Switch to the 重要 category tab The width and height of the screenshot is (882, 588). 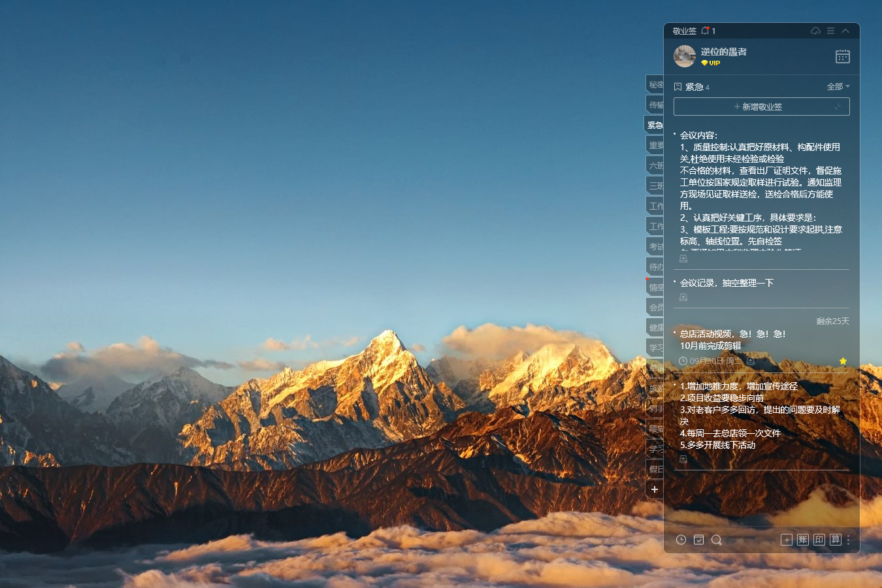click(x=655, y=145)
